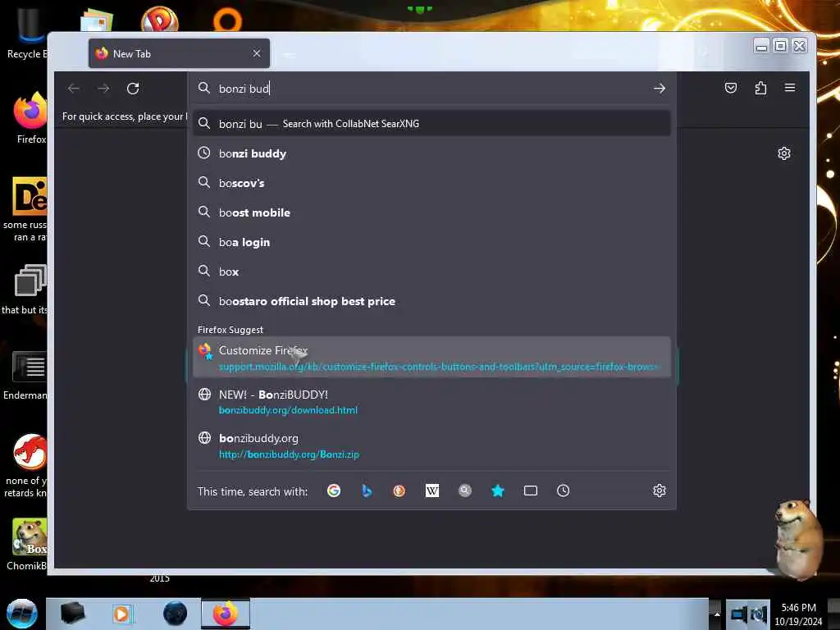Search this time with Google
Image resolution: width=840 pixels, height=630 pixels.
coord(334,491)
